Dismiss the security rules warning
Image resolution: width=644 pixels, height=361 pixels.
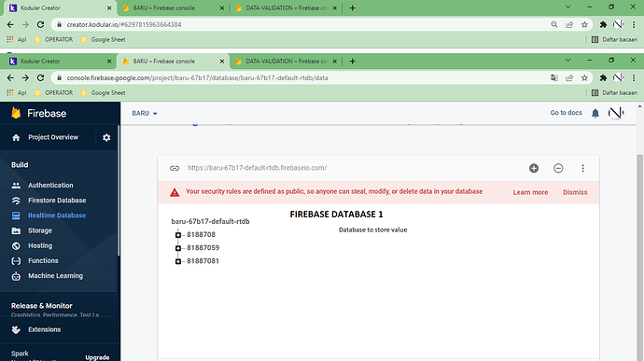click(575, 192)
